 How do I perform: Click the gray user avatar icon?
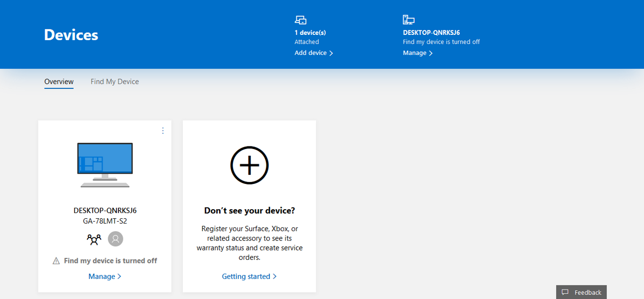116,239
